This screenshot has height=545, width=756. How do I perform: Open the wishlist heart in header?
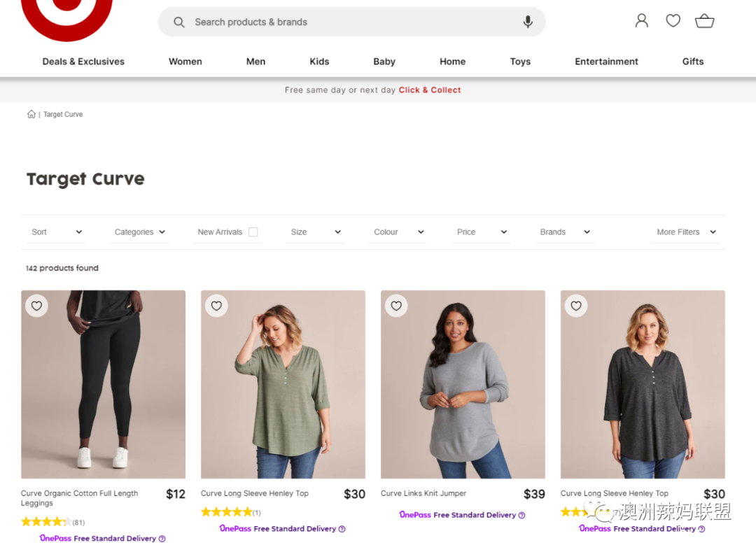(673, 21)
